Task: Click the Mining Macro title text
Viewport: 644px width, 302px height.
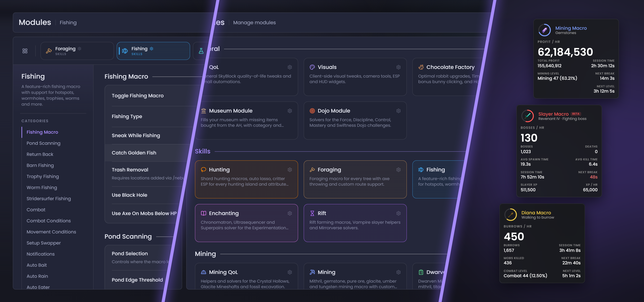Action: click(571, 28)
